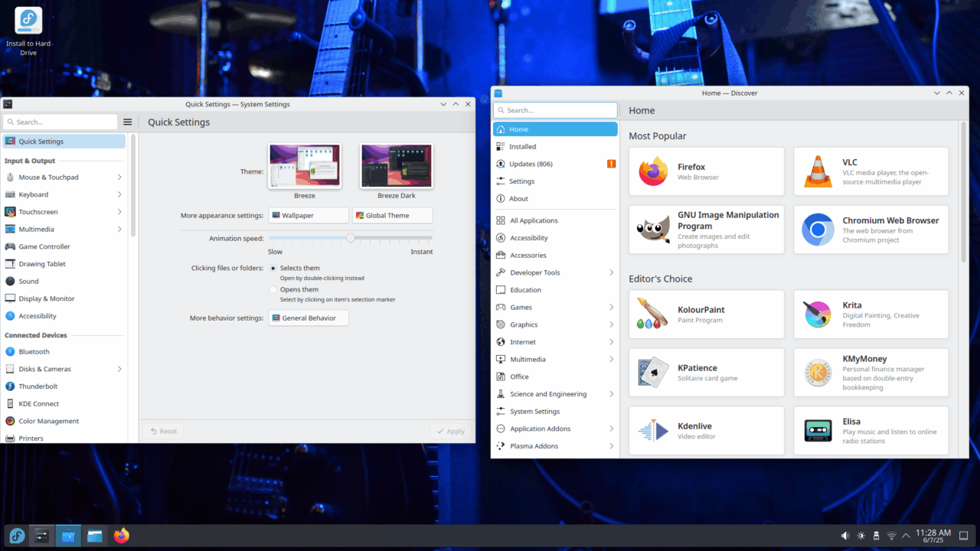Click the KPatience card icon
980x551 pixels.
point(653,373)
